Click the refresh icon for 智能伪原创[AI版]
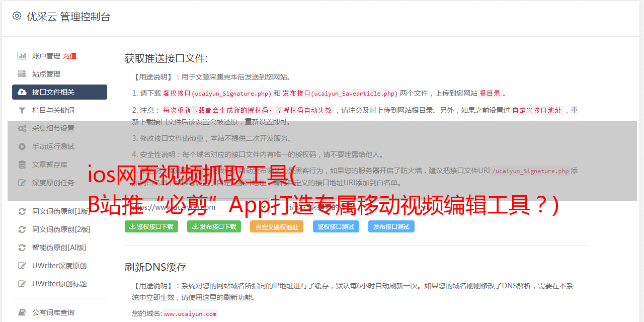This screenshot has width=644, height=322. click(22, 248)
